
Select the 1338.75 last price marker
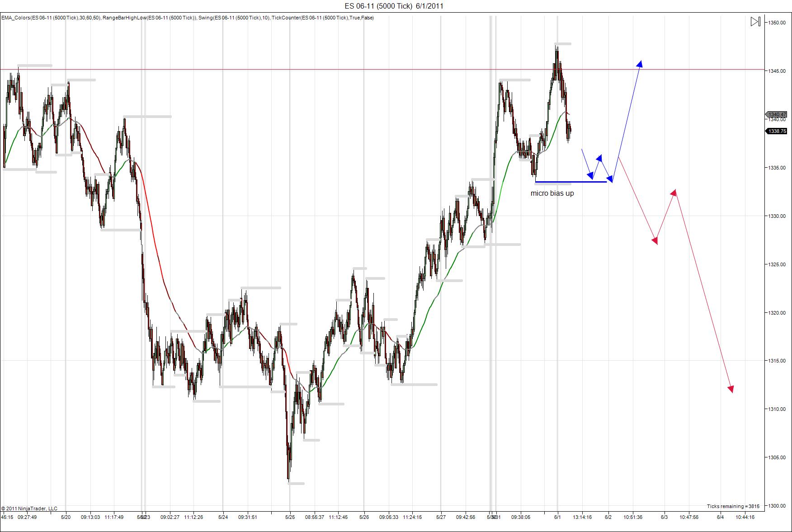tap(776, 131)
